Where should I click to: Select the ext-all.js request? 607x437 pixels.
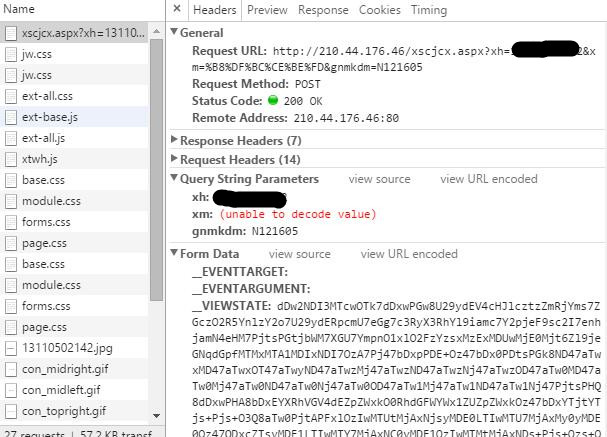pos(74,138)
